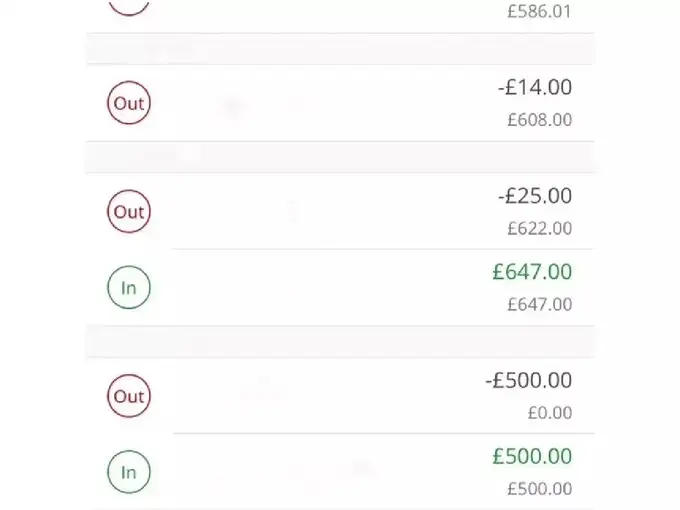
Task: Click the £586.01 balance at top
Action: [540, 12]
